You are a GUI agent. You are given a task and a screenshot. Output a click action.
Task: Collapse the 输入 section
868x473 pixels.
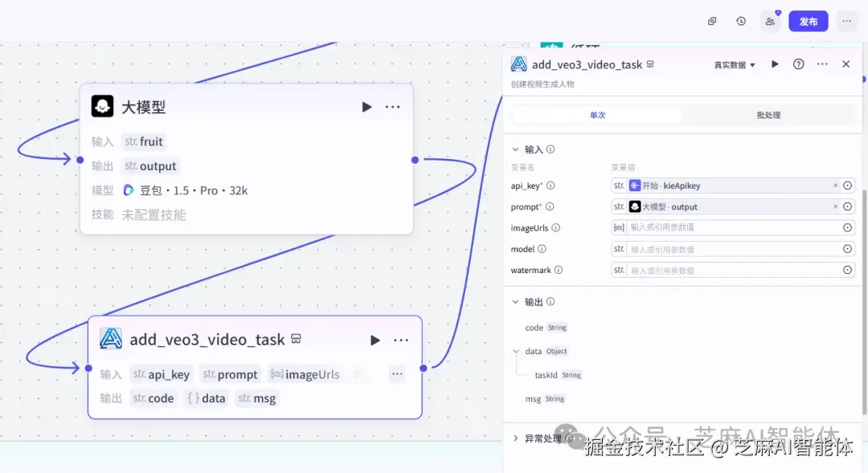click(515, 149)
